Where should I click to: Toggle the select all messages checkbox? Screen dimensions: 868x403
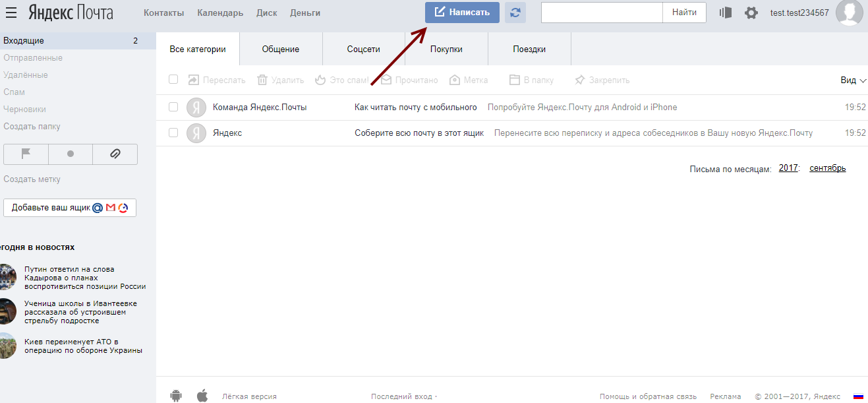(173, 80)
